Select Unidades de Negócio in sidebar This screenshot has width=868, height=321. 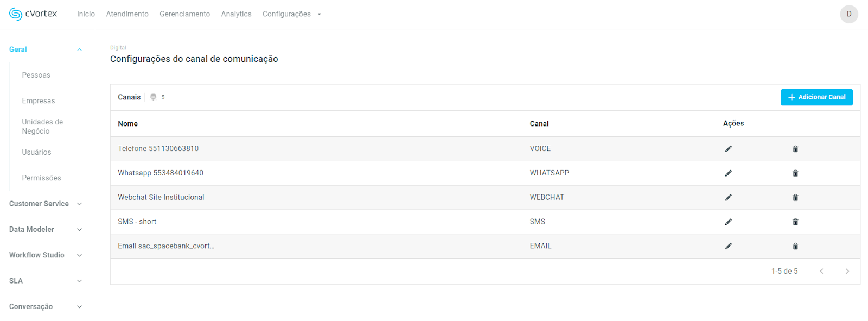click(x=42, y=127)
